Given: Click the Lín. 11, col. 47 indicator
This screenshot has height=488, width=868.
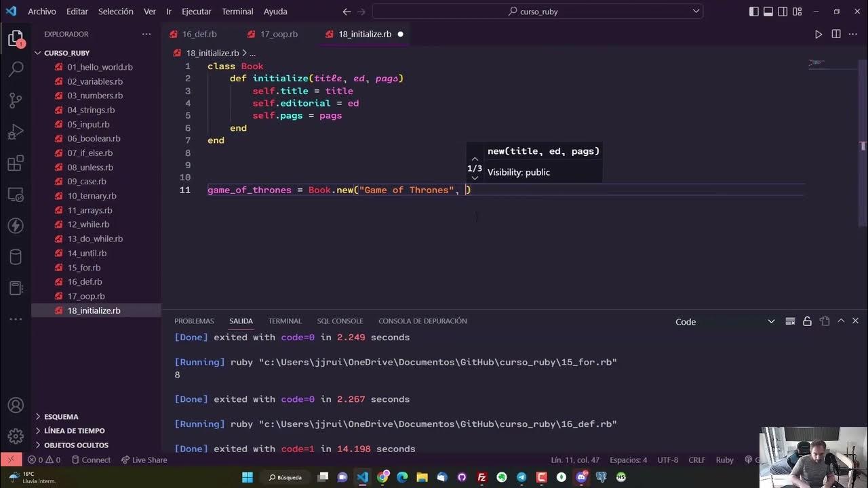Looking at the screenshot, I should (x=575, y=460).
